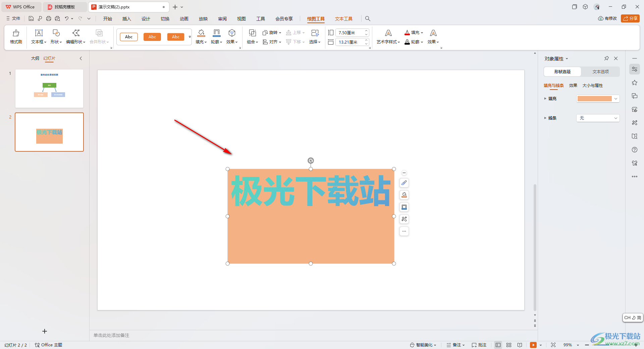644x349 pixels.
Task: Click the Fit to window icon
Action: coord(553,345)
